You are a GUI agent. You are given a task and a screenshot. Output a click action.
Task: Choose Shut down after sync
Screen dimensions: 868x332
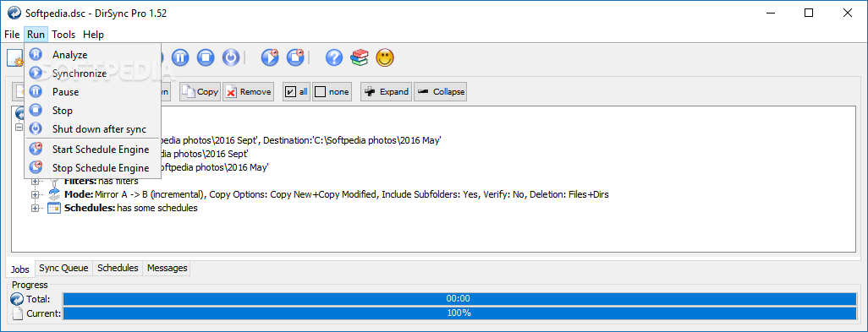pos(92,129)
